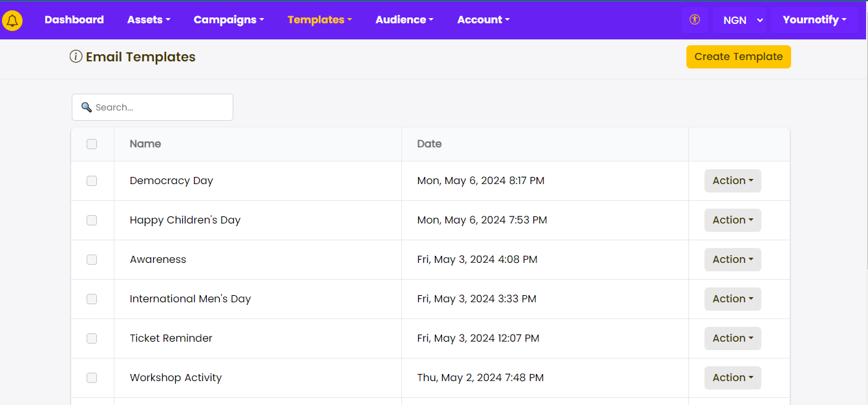The width and height of the screenshot is (868, 405).
Task: Expand Action menu for Awareness
Action: [732, 260]
